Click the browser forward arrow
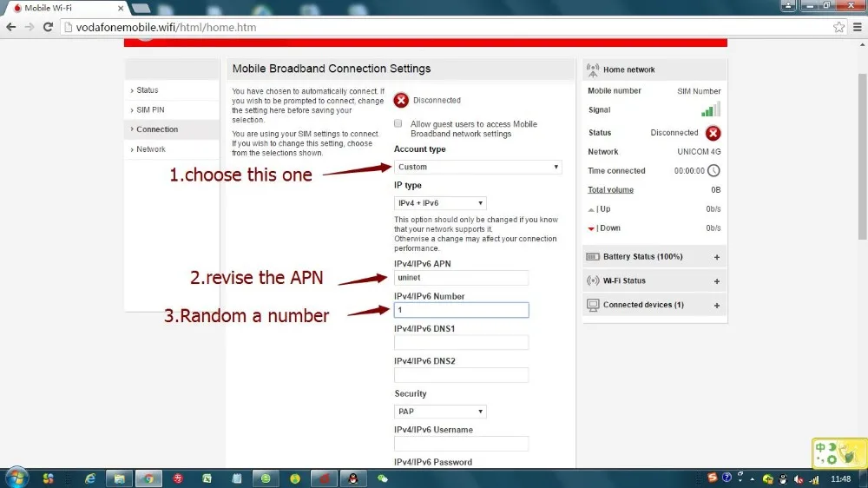This screenshot has width=868, height=488. pyautogui.click(x=30, y=27)
